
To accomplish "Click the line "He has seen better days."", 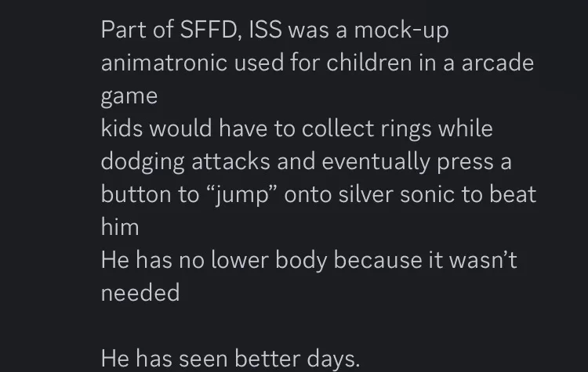I will pyautogui.click(x=230, y=358).
